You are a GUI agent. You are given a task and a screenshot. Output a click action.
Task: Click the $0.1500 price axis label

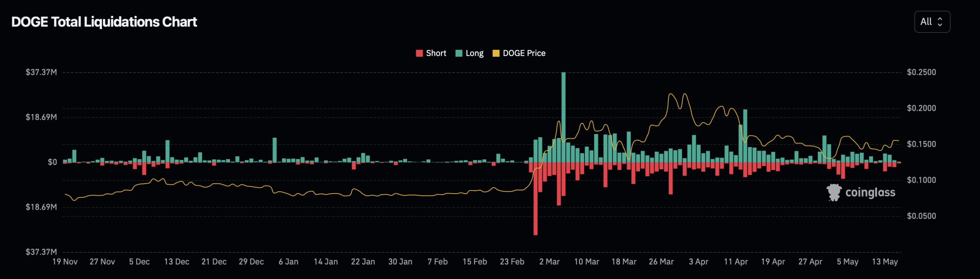tap(921, 144)
